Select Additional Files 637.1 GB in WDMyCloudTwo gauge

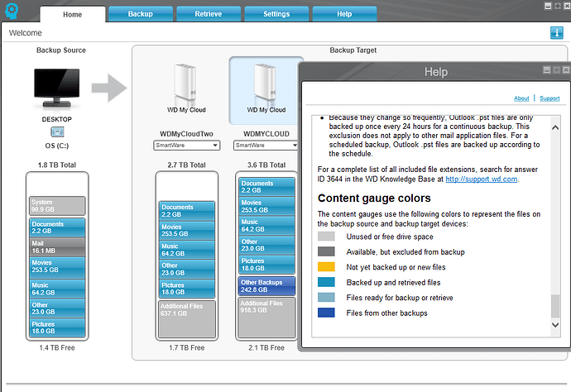click(187, 319)
